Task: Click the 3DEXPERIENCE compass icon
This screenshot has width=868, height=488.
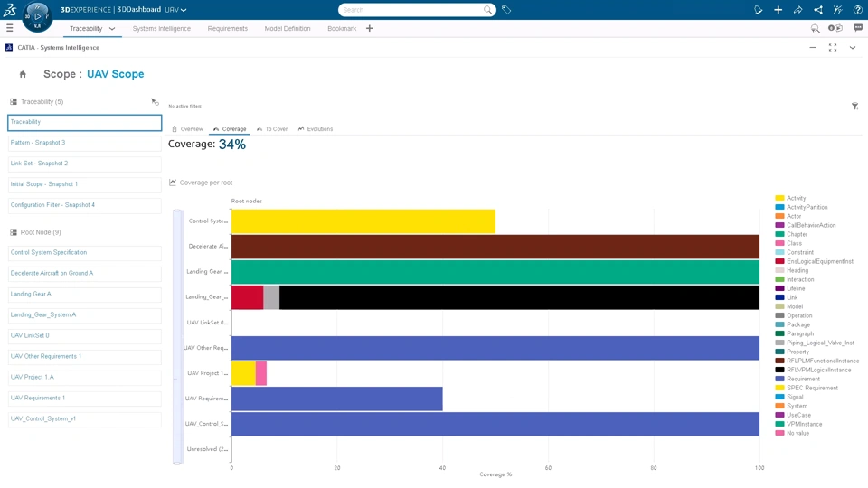Action: coord(37,16)
